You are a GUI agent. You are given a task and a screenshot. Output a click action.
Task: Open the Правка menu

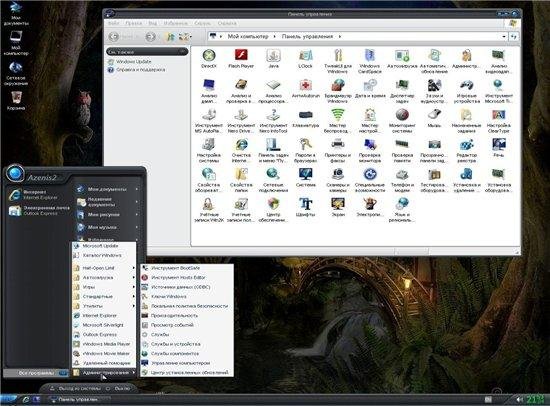coord(134,24)
